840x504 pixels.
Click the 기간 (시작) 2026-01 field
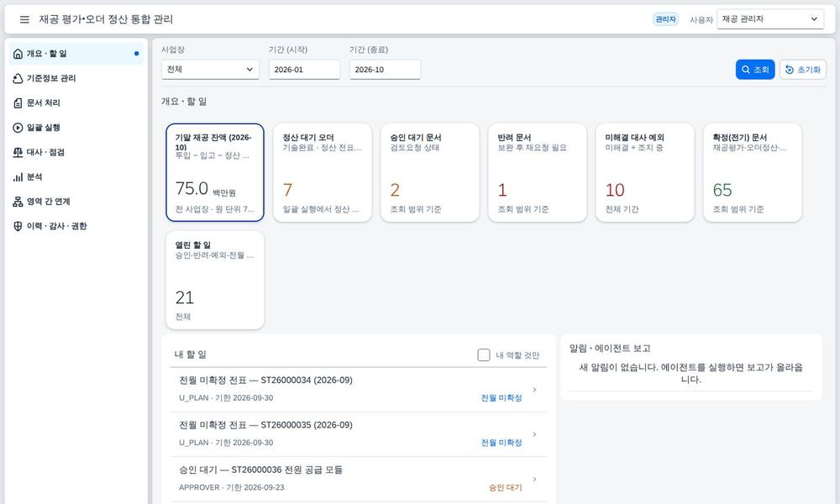304,70
